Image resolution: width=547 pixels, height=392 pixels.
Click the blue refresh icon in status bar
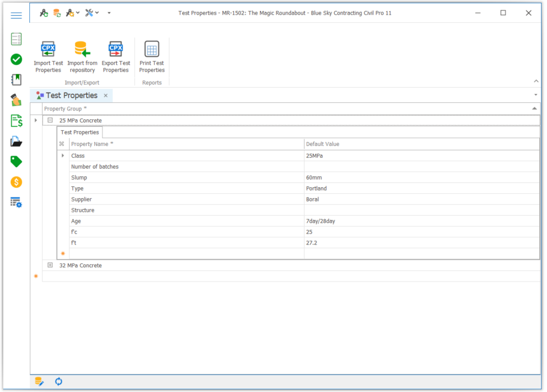click(58, 382)
